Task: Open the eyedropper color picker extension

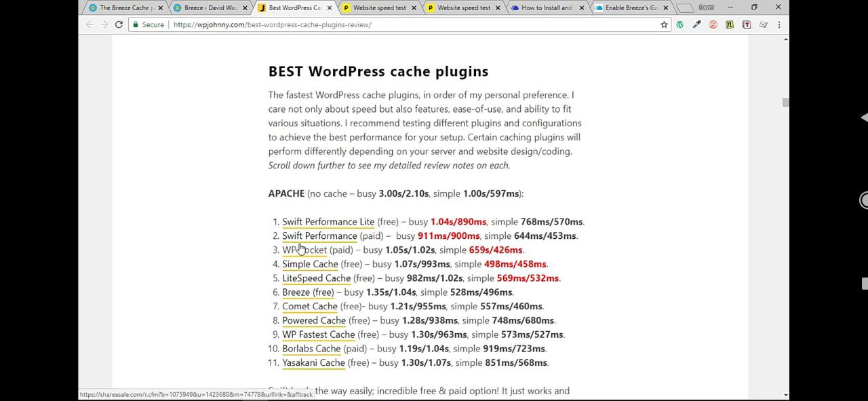Action: click(696, 24)
